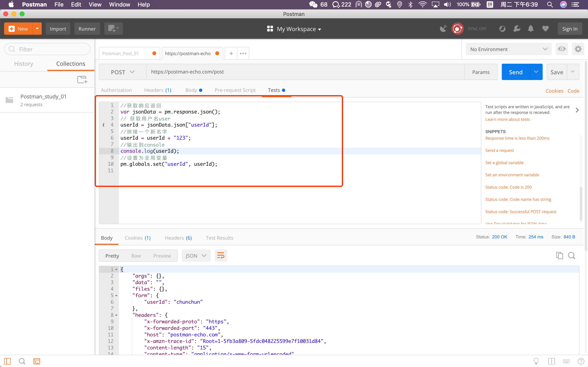This screenshot has height=367, width=588.
Task: Click the Sign In button
Action: click(570, 29)
